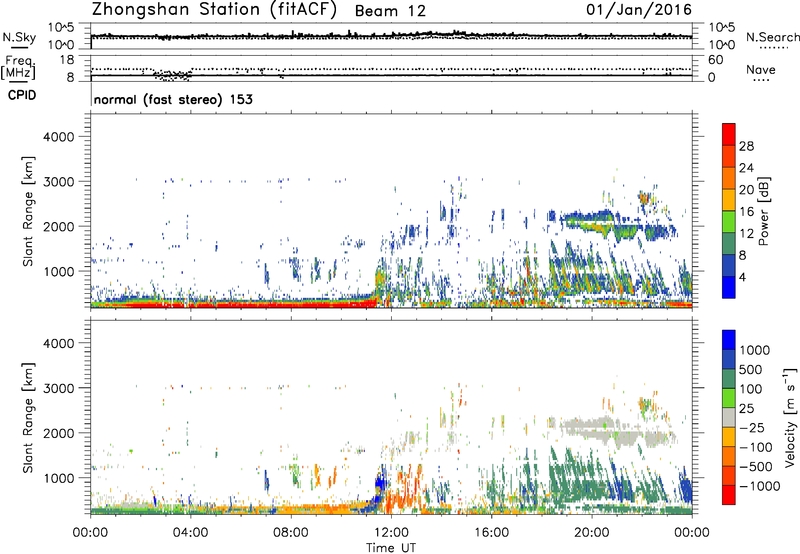
Task: Click the "Time UT" axis label
Action: [391, 548]
